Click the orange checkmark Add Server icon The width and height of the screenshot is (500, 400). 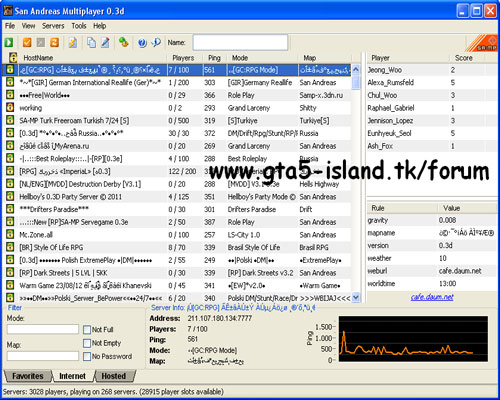pyautogui.click(x=27, y=42)
